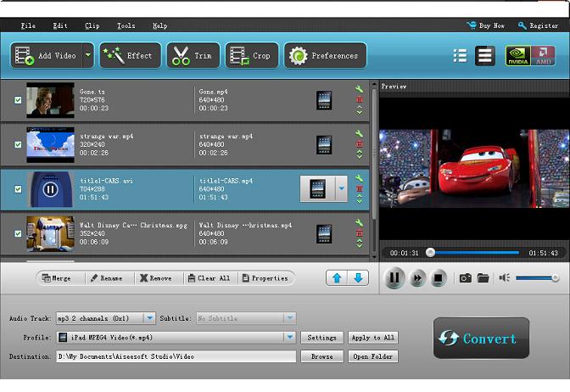The height and width of the screenshot is (392, 570).
Task: Click the iPad profile icon for title1-CARS.mp4
Action: pos(317,189)
